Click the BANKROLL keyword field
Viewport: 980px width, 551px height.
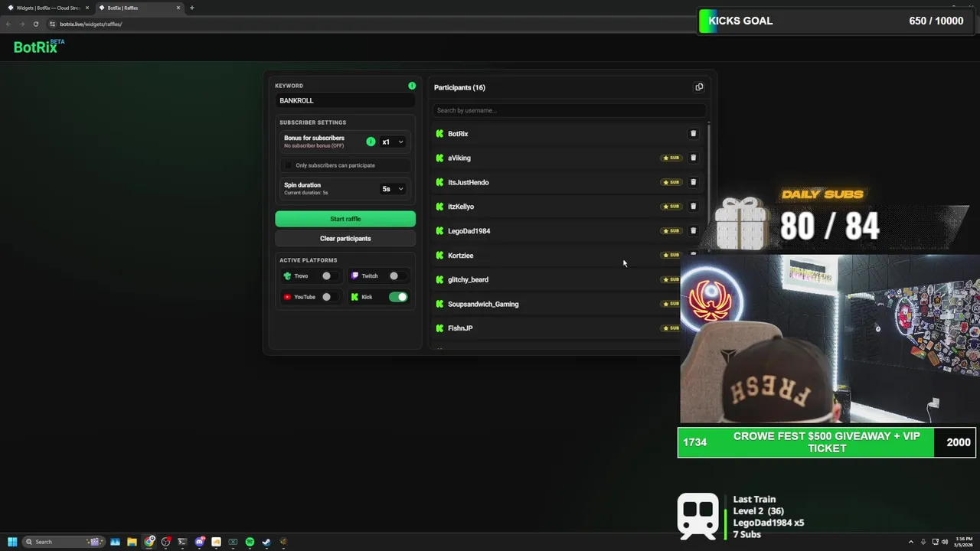click(x=345, y=100)
